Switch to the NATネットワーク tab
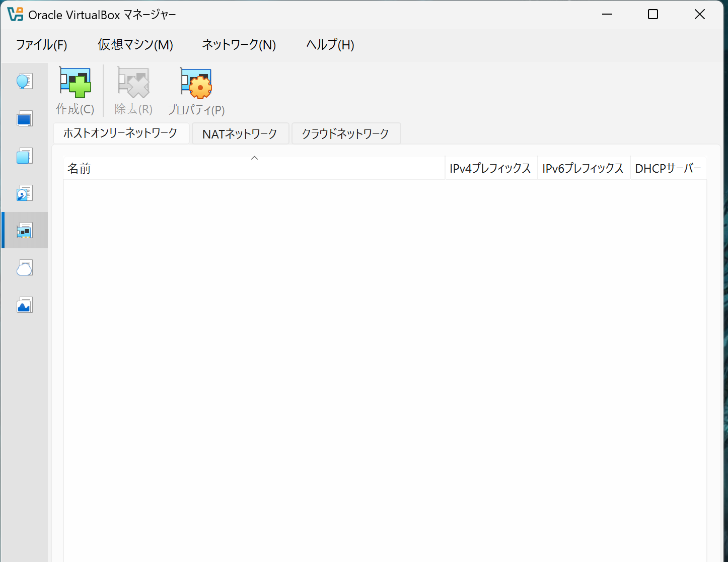The width and height of the screenshot is (728, 562). click(240, 133)
